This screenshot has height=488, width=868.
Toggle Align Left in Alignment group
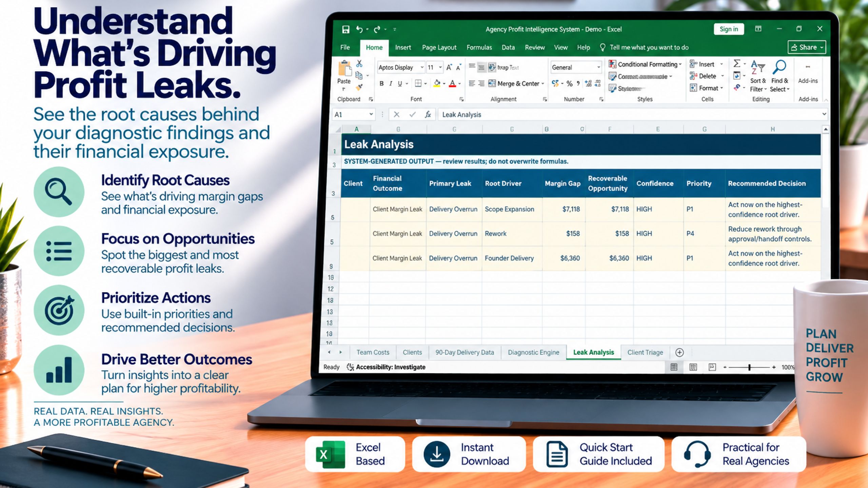(x=472, y=83)
